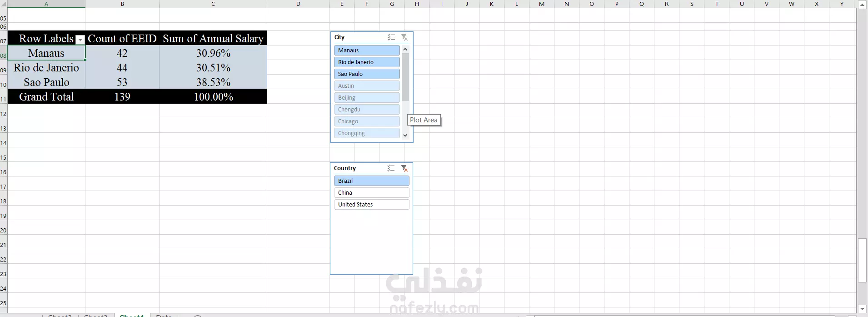Click the City slicer scroll-down arrow
The image size is (868, 317).
tap(405, 135)
